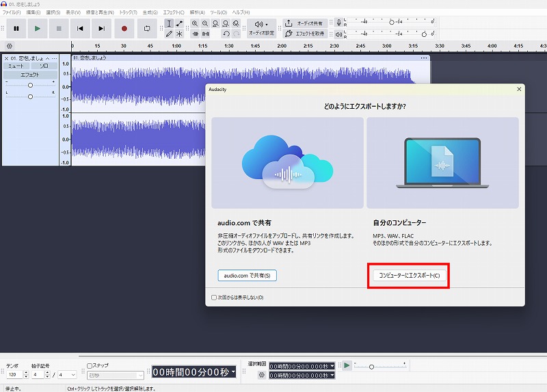The height and width of the screenshot is (392, 547).
Task: Open the ファイル(F) menu
Action: tap(12, 12)
